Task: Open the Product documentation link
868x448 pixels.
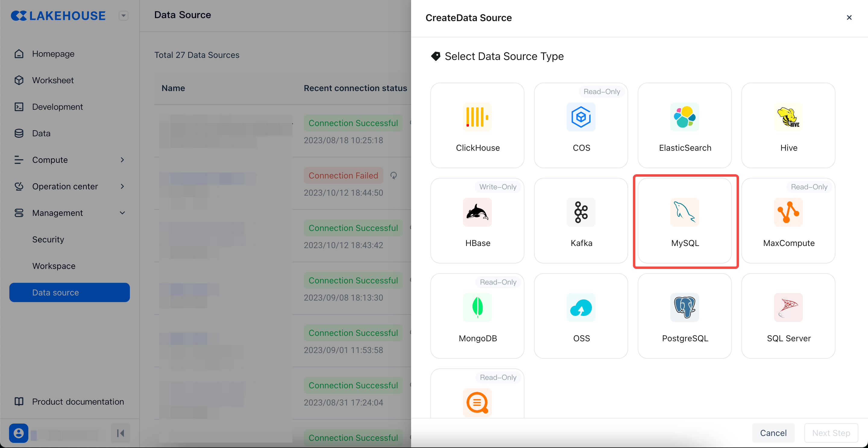Action: pyautogui.click(x=78, y=402)
